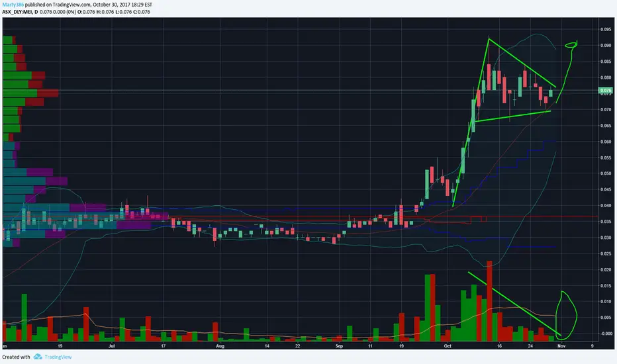This screenshot has height=364, width=617.
Task: Click the 22 date label on time axis
Action: coord(297,346)
